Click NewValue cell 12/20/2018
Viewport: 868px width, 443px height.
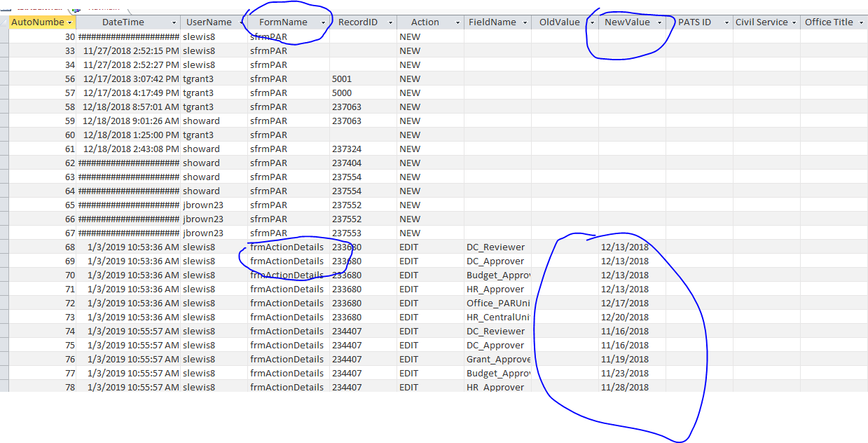point(632,317)
